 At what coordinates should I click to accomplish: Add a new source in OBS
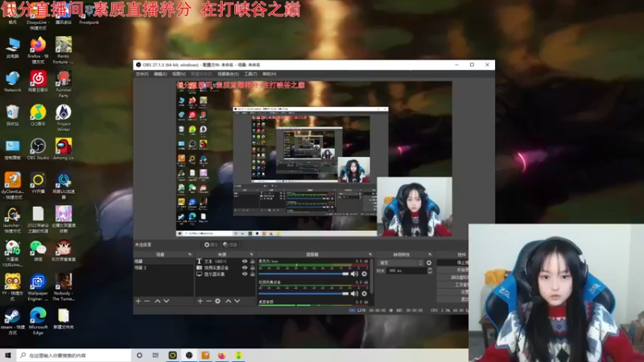(x=200, y=301)
